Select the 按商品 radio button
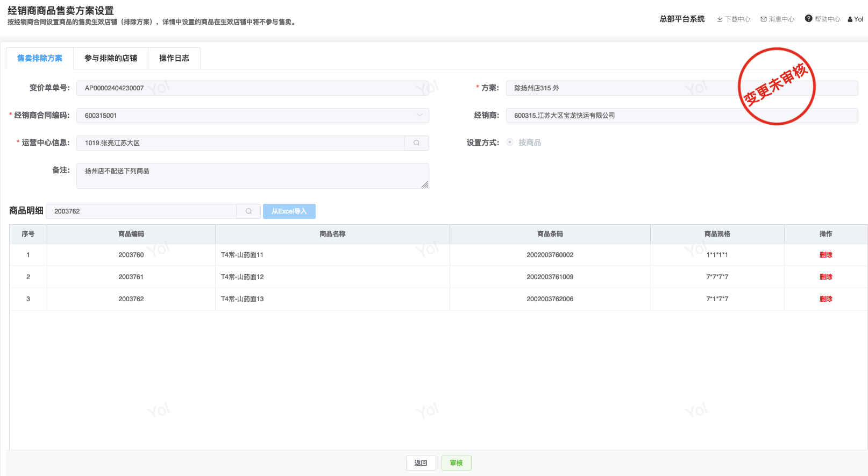Screen dimensions: 868x476 tap(510, 143)
